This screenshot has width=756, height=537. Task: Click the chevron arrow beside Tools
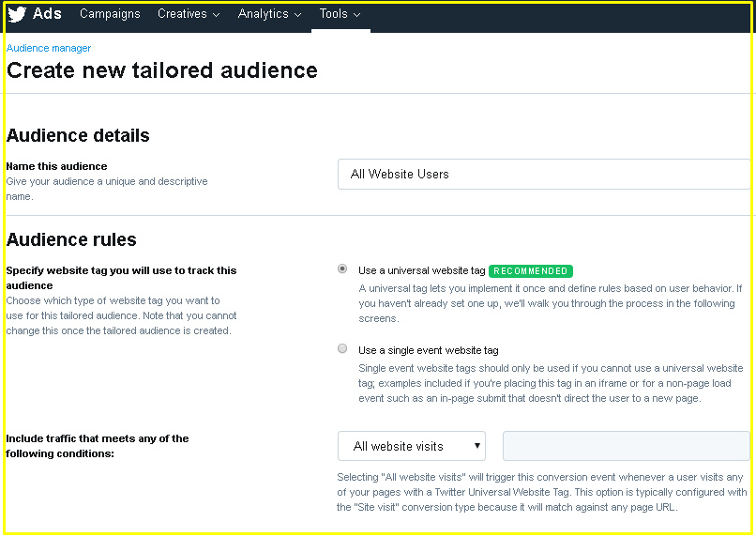point(356,15)
